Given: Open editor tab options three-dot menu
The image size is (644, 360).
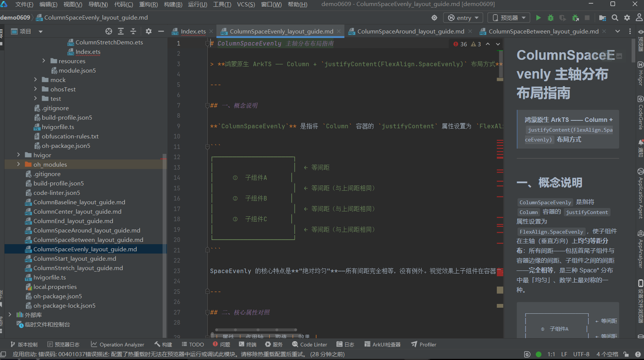Looking at the screenshot, I should click(630, 31).
